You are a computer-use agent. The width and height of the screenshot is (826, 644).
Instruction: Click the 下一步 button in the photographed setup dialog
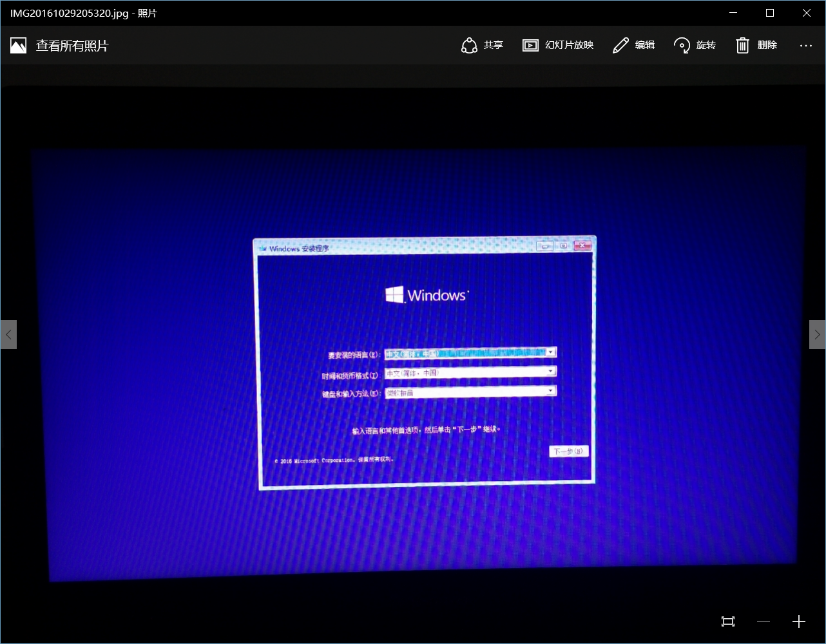pos(569,451)
